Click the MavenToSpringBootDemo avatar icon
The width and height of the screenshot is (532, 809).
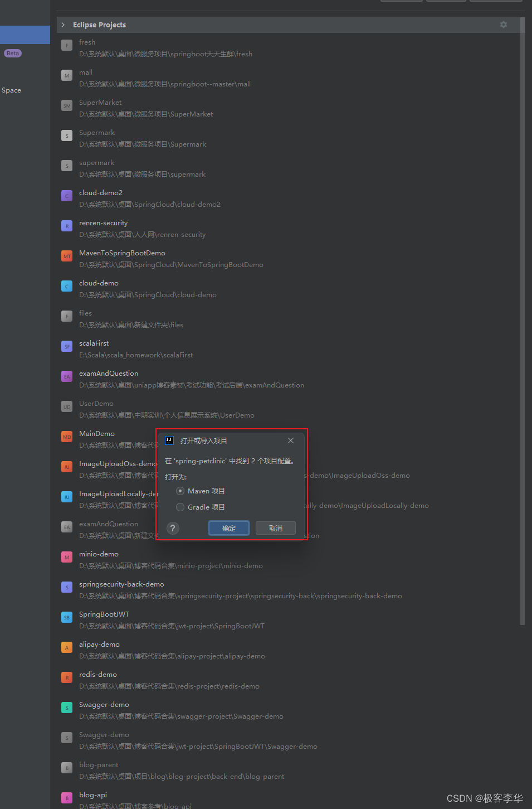[x=66, y=256]
